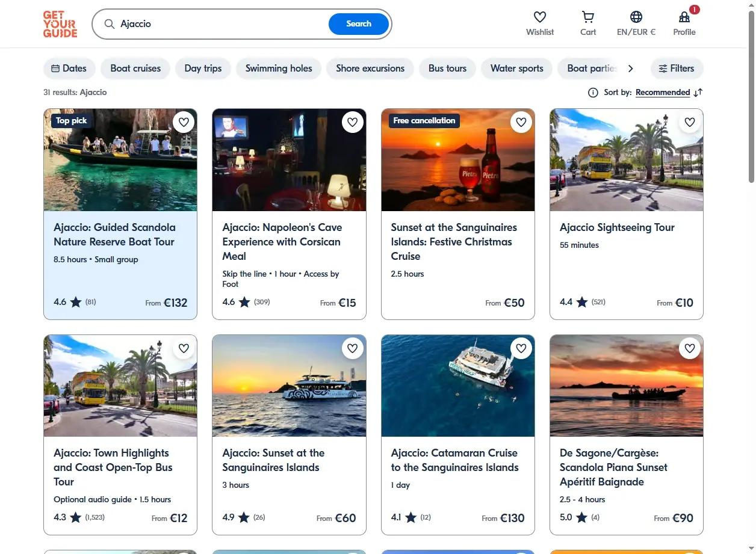The image size is (756, 554).
Task: Click the Napoleon's Cave restaurant thumbnail
Action: pos(289,160)
